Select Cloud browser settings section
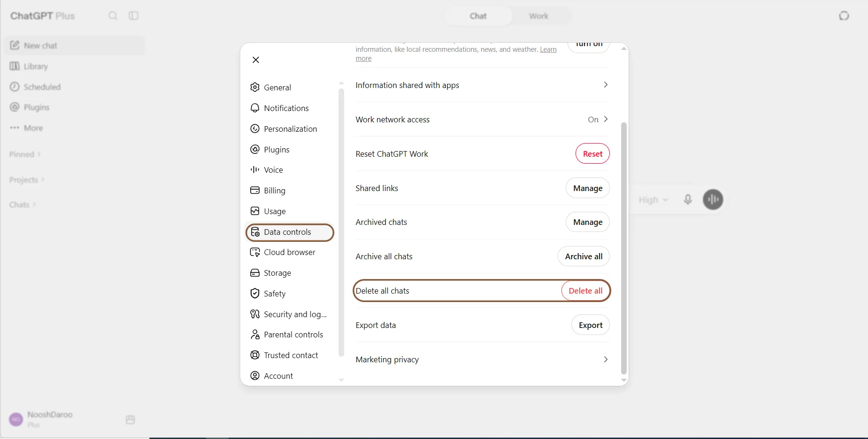868x439 pixels. tap(290, 252)
